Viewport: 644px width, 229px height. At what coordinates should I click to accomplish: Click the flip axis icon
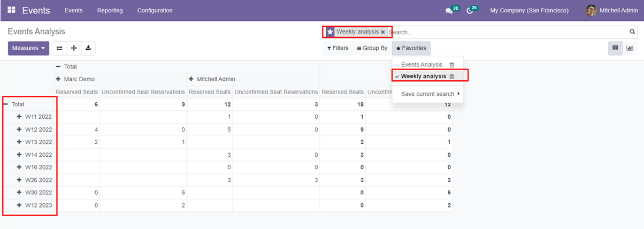[59, 48]
